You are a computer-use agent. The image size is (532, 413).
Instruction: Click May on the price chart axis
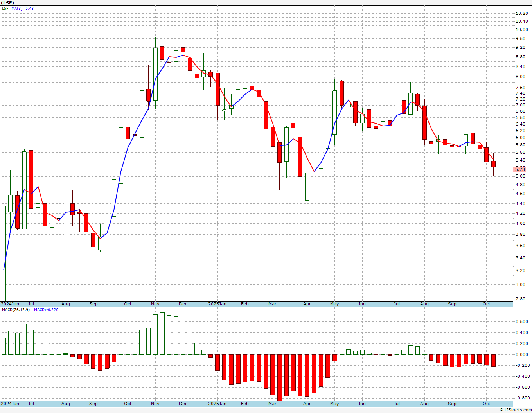(x=334, y=304)
